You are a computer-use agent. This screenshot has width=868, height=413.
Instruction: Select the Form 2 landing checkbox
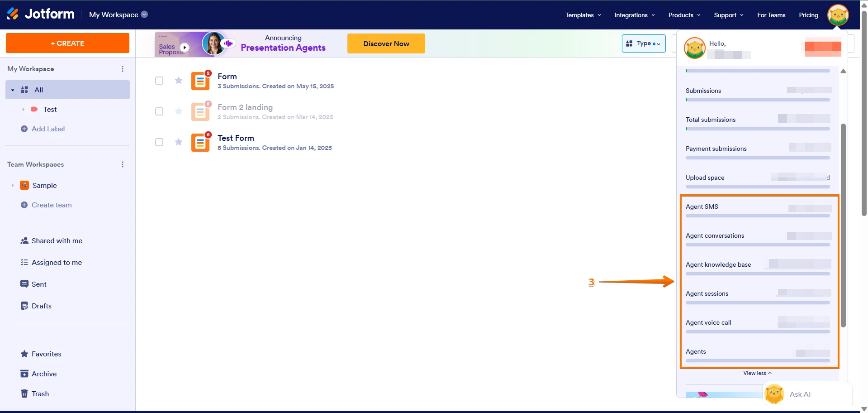[159, 111]
